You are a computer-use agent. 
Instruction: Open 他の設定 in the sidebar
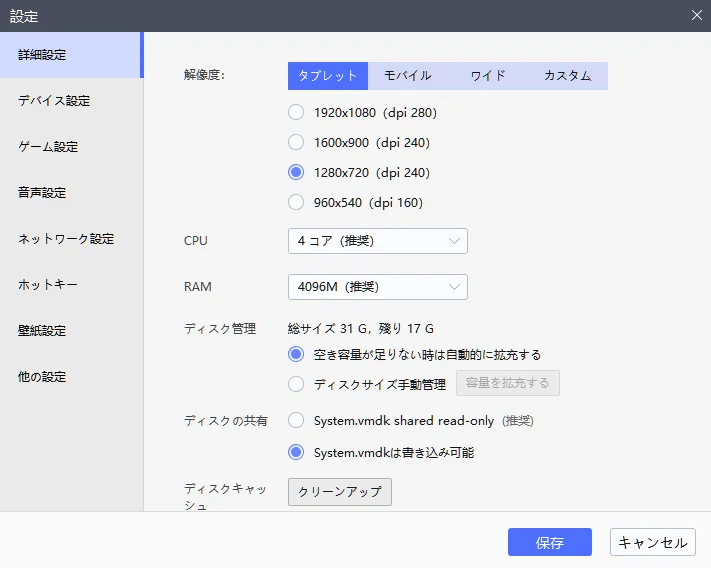click(x=71, y=377)
